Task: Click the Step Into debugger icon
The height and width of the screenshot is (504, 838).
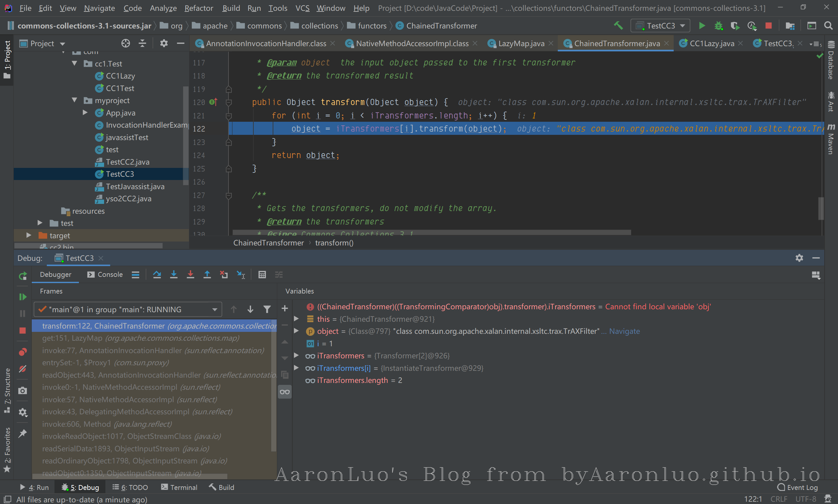Action: click(173, 275)
